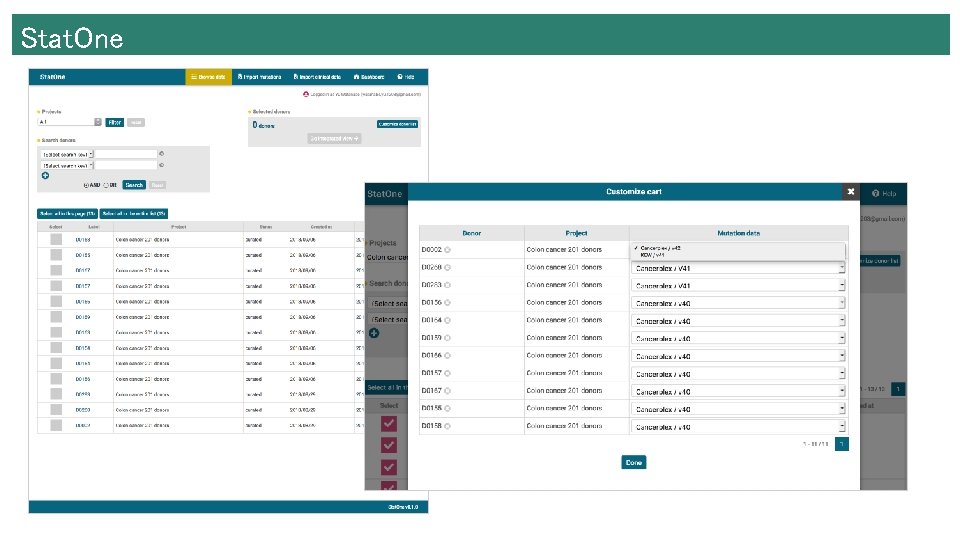Image resolution: width=960 pixels, height=540 pixels.
Task: Click page 1 button in Customize cart
Action: click(x=842, y=444)
